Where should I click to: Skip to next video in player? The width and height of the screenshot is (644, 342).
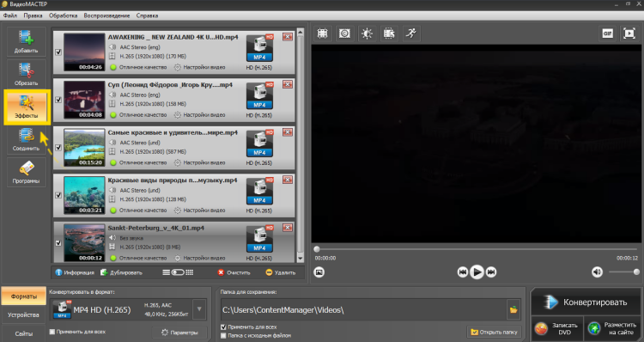[x=491, y=272]
